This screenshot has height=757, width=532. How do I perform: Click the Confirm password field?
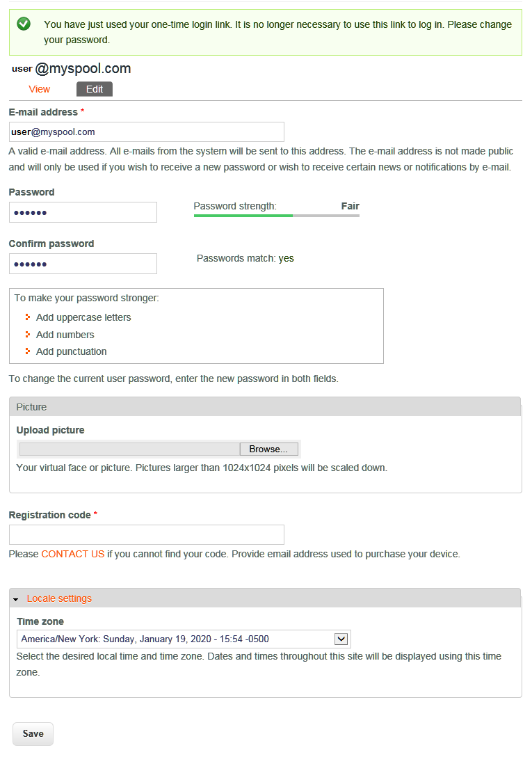(83, 264)
